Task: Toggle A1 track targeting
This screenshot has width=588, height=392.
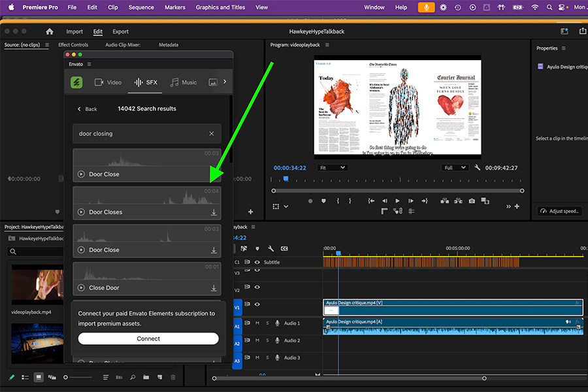Action: click(x=237, y=327)
